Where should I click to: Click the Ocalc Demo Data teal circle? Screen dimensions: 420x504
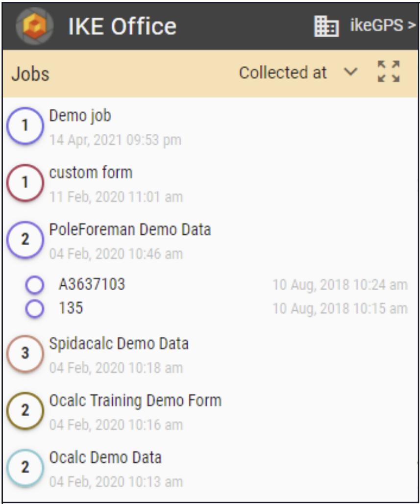click(x=25, y=467)
